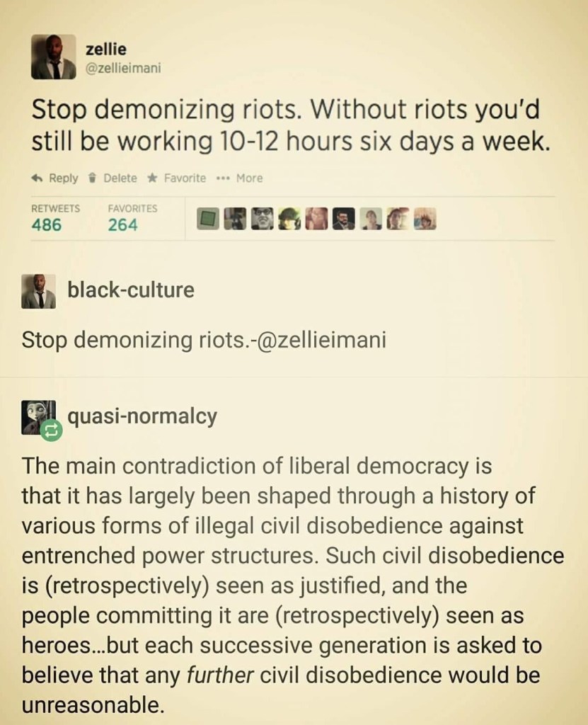This screenshot has height=725, width=588.
Task: Open the quasi-normalcy blog name
Action: click(142, 414)
